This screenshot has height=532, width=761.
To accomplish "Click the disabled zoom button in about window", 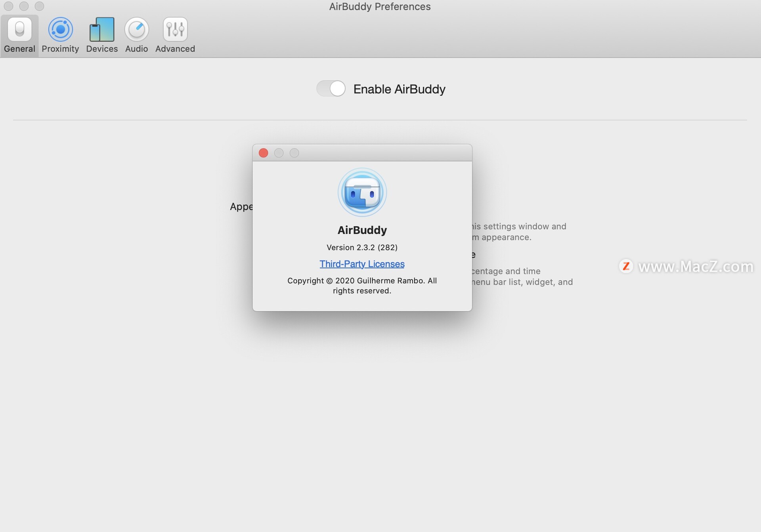I will [294, 153].
